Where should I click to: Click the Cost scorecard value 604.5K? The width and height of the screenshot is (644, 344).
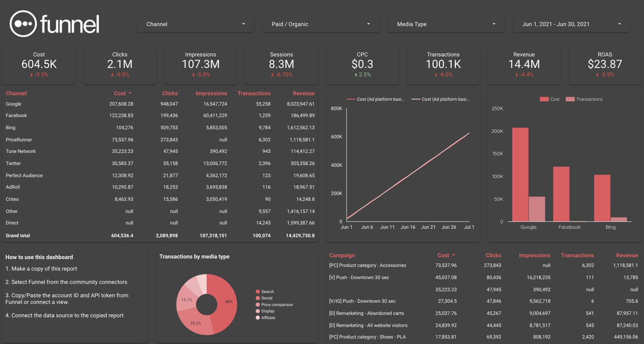tap(39, 64)
